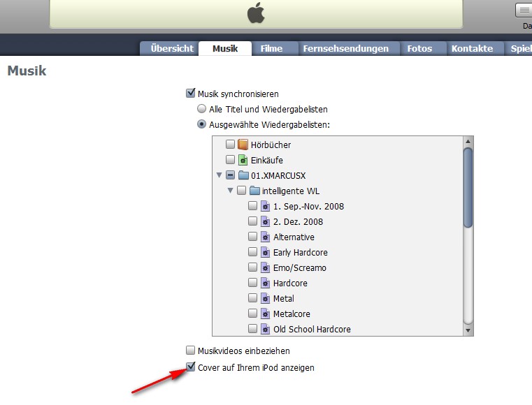Uncheck Musik synchronisieren checkbox
Screen dimensions: 532x405
coord(191,93)
